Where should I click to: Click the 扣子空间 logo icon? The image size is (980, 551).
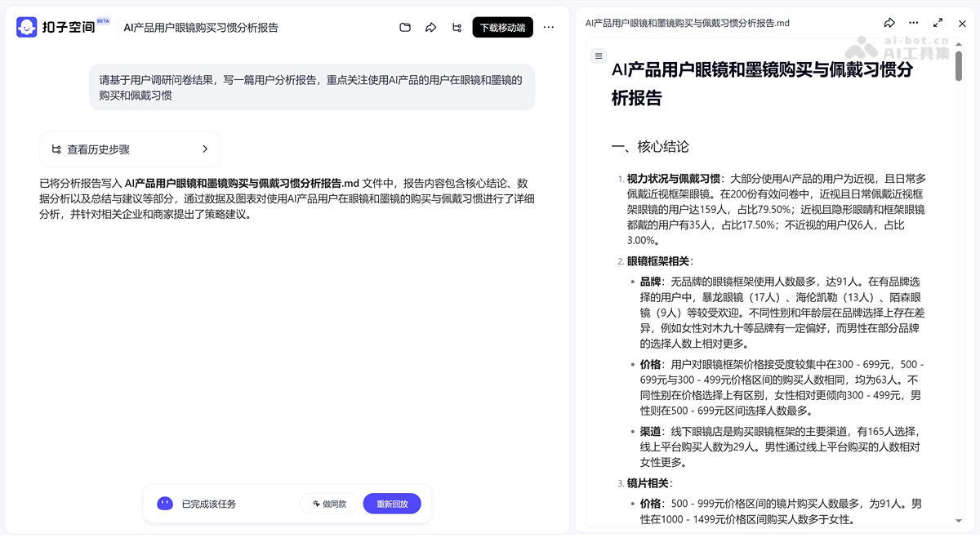click(27, 27)
